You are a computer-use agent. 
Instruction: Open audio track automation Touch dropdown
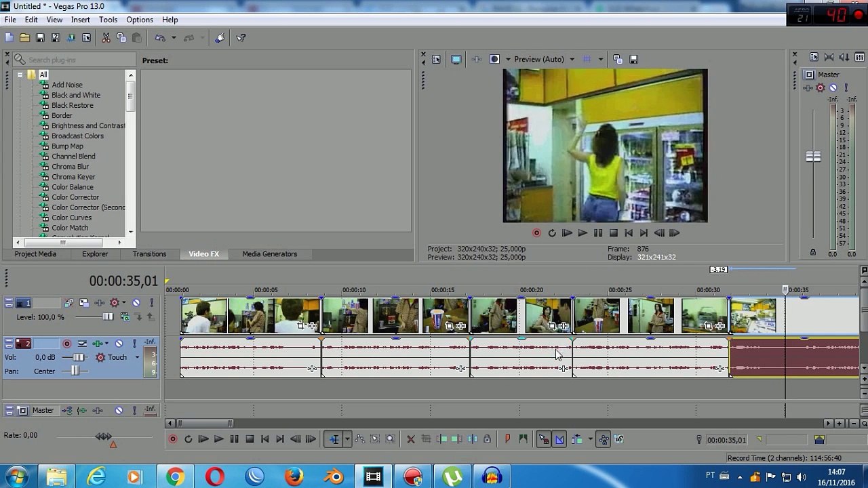(x=137, y=357)
